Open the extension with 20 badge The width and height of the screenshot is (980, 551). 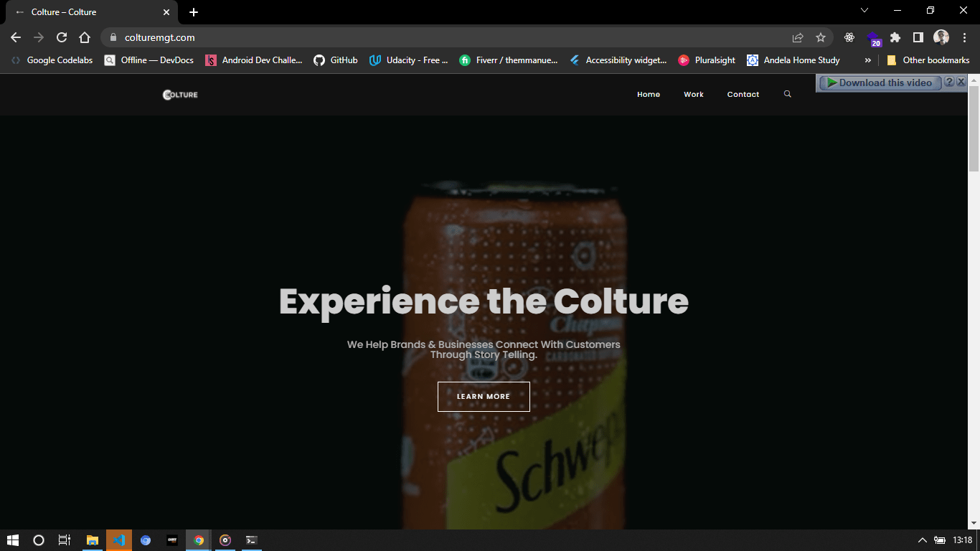pyautogui.click(x=873, y=38)
